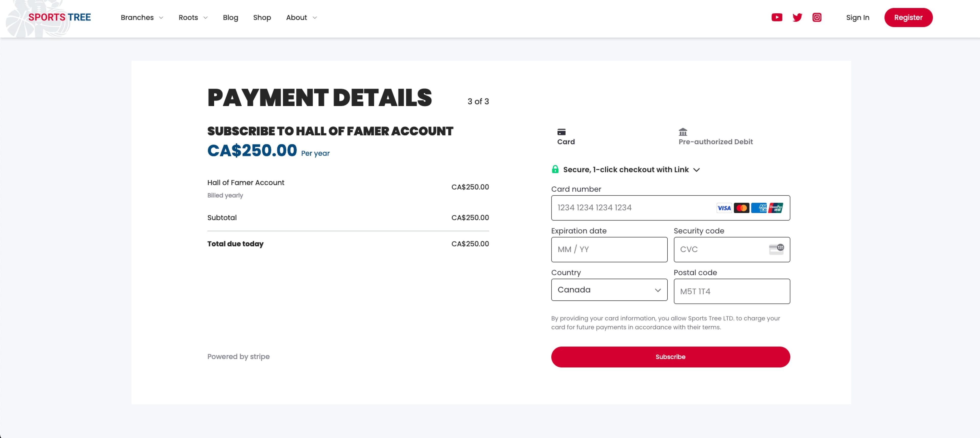
Task: Click the Visa logo in card field
Action: point(724,208)
